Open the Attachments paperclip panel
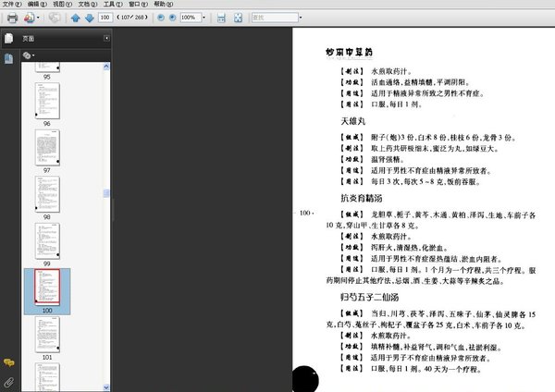The image size is (555, 392). pos(8,380)
